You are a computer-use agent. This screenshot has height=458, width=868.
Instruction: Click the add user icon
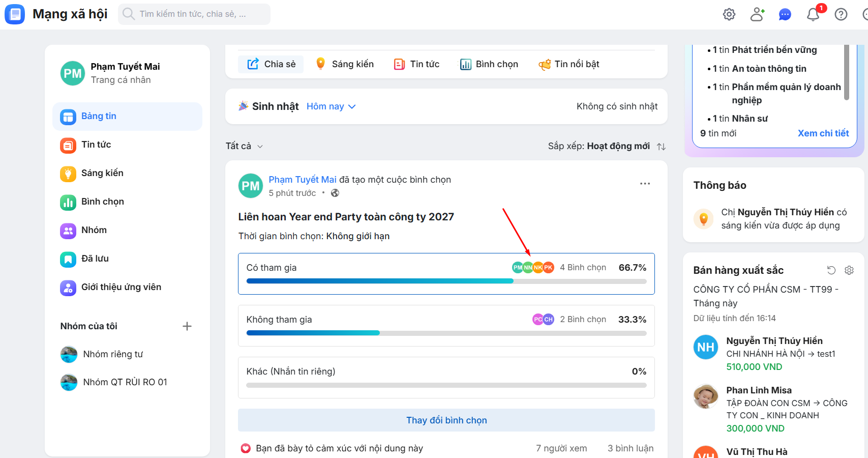click(757, 14)
